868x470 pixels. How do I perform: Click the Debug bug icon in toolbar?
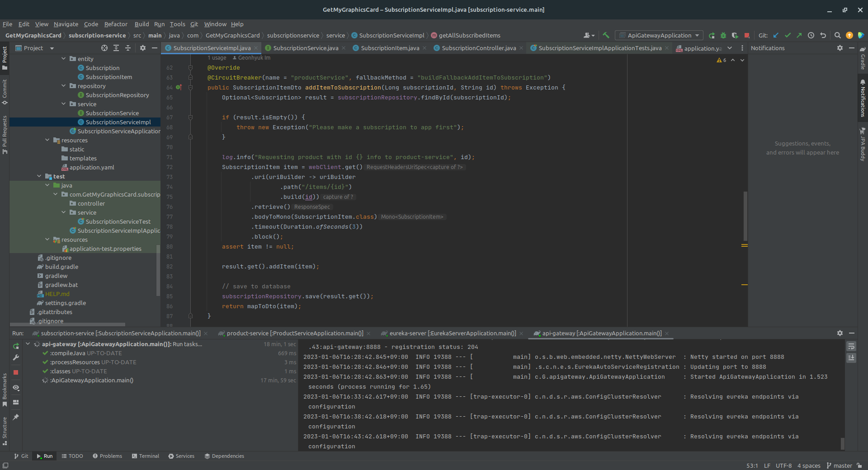coord(723,35)
